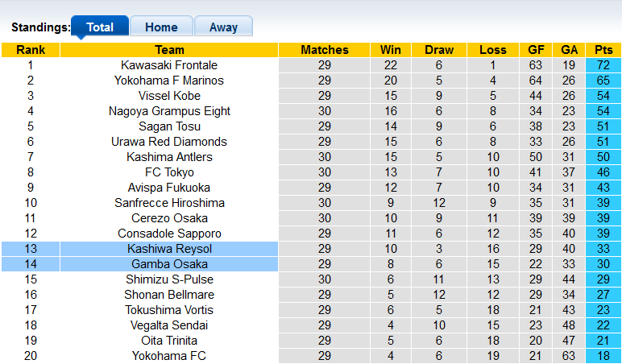
Task: Open Shimizu S-Pulse team link
Action: (169, 279)
